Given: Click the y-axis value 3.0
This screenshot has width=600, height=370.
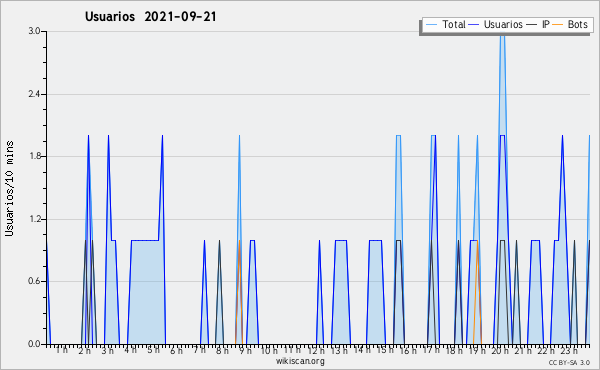Looking at the screenshot, I should click(34, 31).
